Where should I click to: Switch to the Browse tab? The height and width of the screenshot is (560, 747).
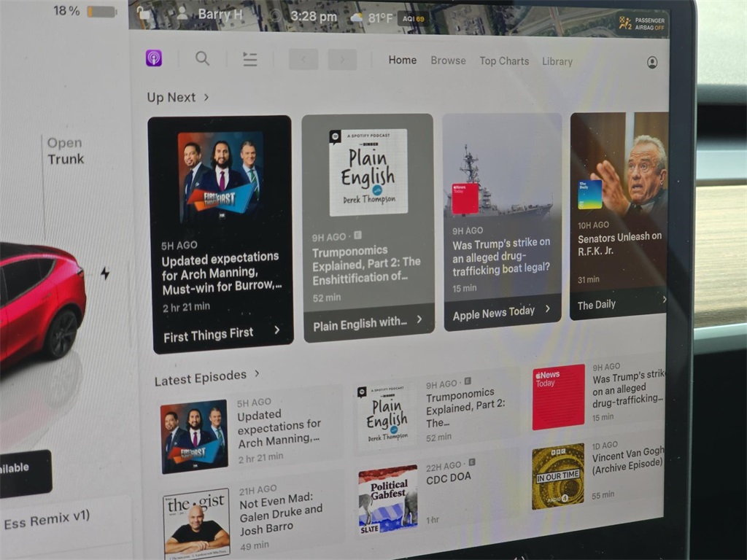coord(449,61)
